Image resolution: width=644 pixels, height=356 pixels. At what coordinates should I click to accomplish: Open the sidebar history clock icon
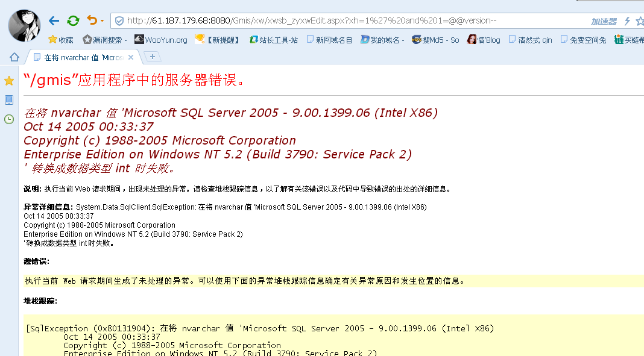click(9, 119)
